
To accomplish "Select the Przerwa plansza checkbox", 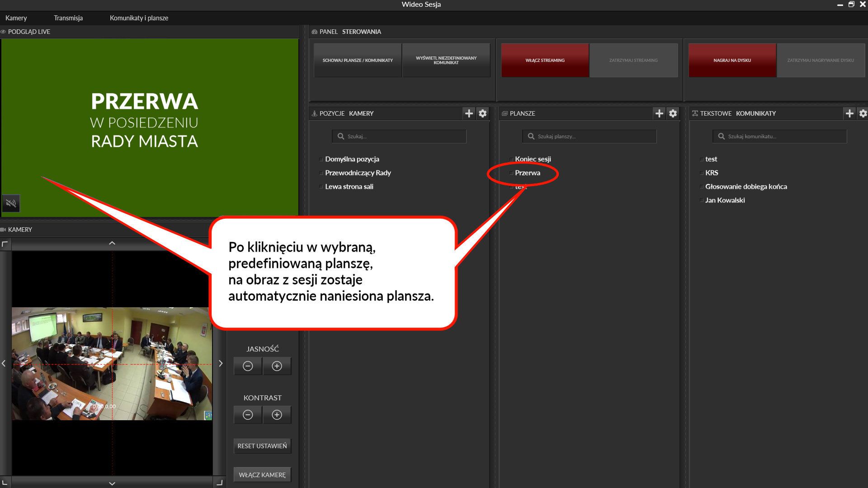I will (x=512, y=173).
